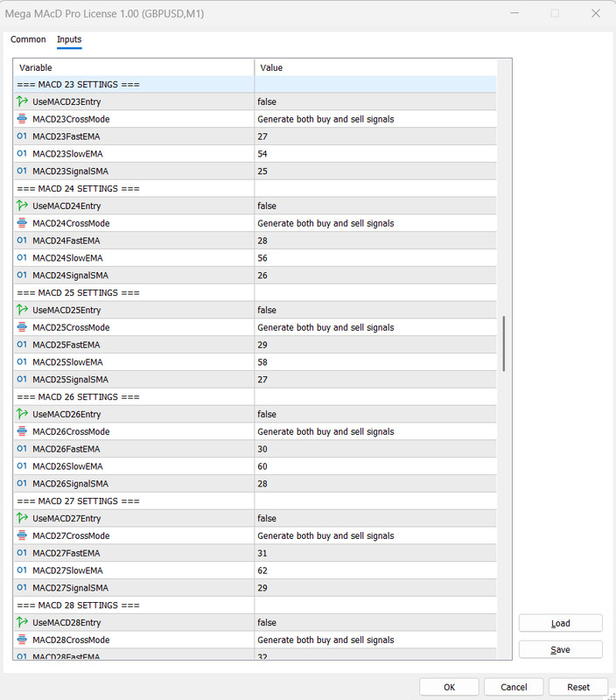Click the UseMACD23Entry green arrow icon
This screenshot has width=616, height=700.
pos(22,101)
